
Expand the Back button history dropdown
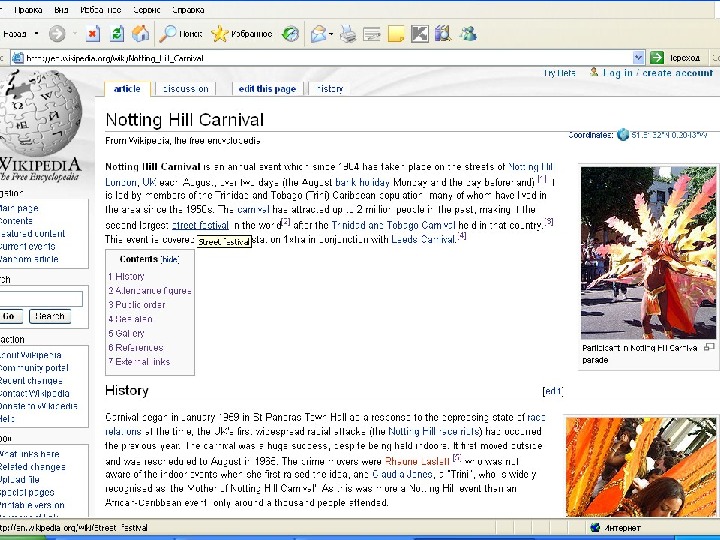pyautogui.click(x=36, y=34)
